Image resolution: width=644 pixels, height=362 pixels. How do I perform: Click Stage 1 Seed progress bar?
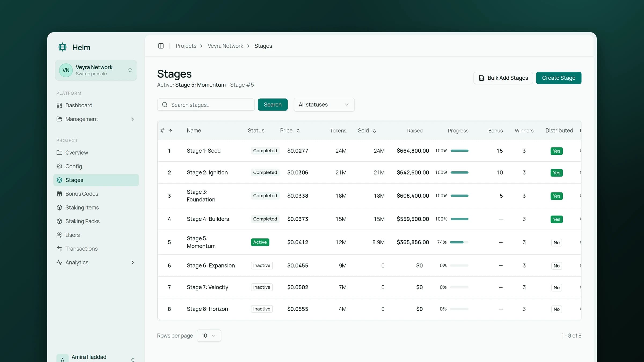(459, 151)
